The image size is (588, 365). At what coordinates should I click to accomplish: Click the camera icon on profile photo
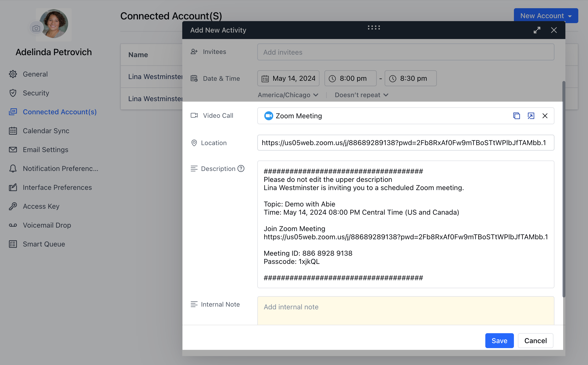coord(36,28)
